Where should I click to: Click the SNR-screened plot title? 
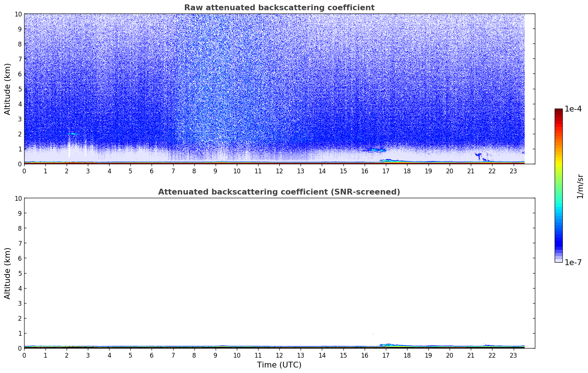coord(279,192)
